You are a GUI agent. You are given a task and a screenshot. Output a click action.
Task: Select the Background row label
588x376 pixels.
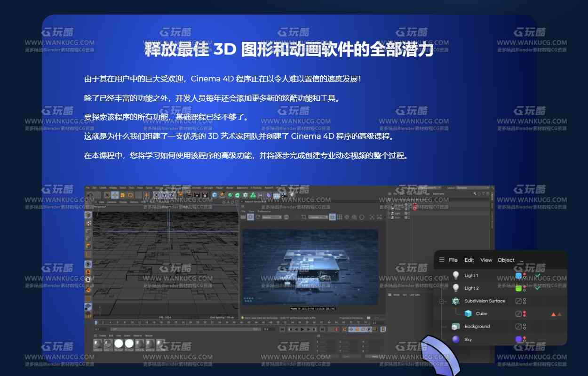(477, 327)
